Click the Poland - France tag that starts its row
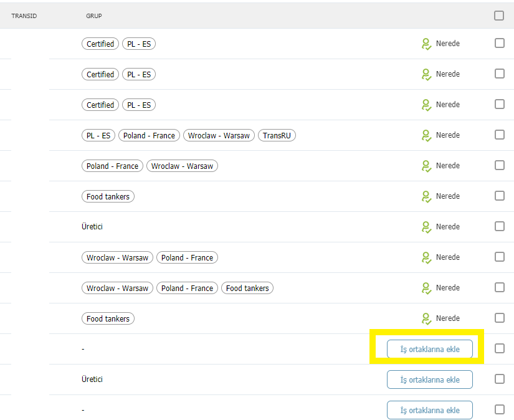 [112, 166]
